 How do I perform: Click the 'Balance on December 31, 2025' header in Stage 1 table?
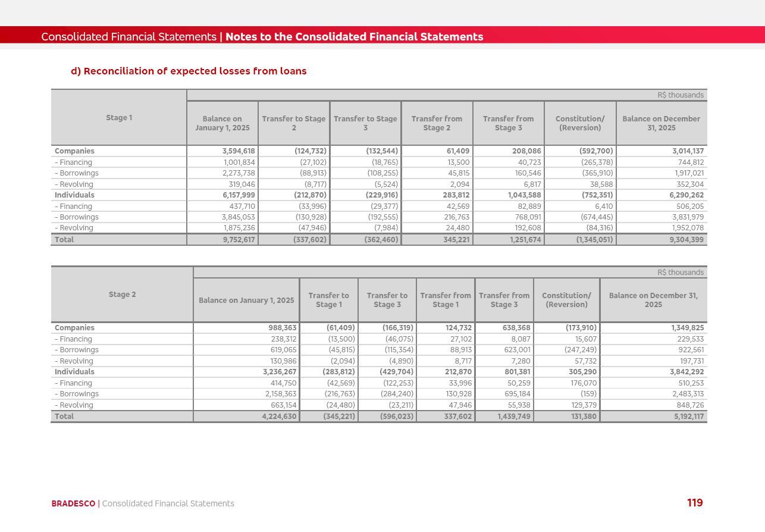point(661,123)
